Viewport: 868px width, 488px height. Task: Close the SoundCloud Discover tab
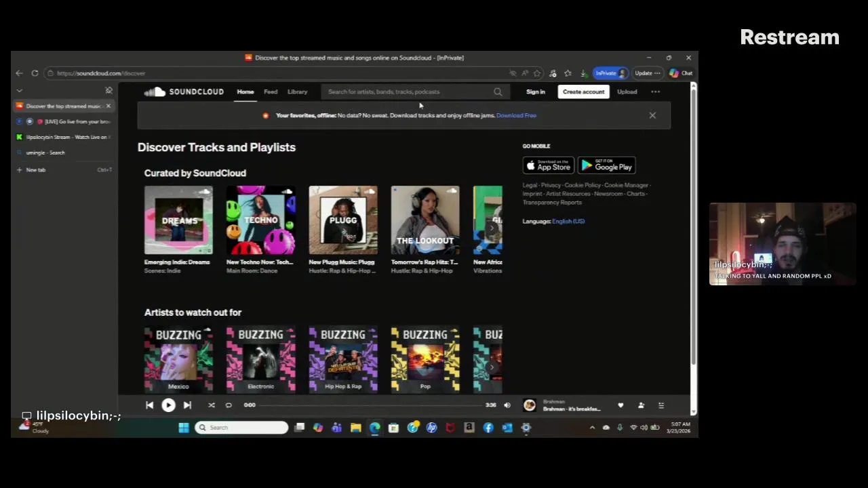pos(108,106)
